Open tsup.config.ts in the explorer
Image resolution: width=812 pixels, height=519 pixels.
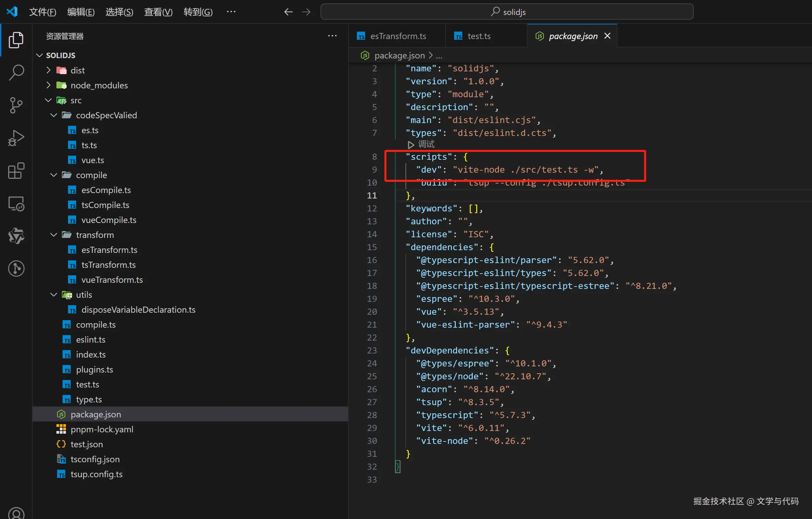(97, 474)
